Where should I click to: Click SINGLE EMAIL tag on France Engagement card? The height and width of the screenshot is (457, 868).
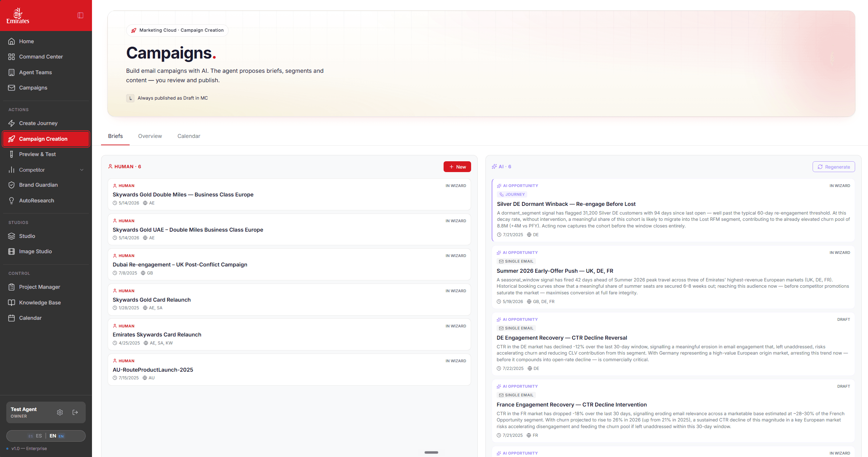[x=516, y=395]
